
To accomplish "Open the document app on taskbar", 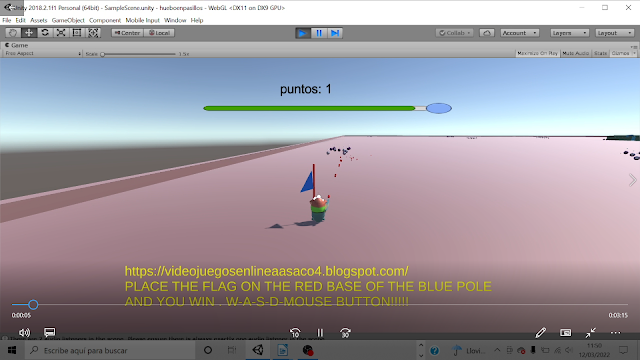I will pos(282,350).
